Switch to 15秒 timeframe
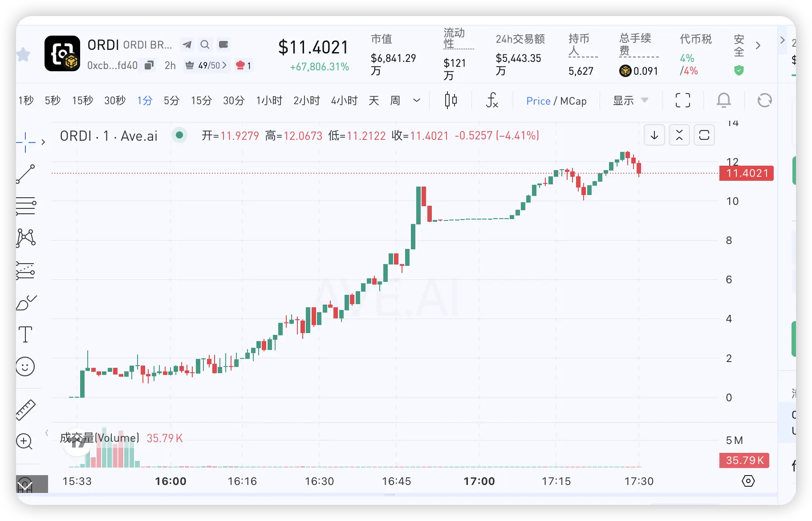The height and width of the screenshot is (521, 812). pyautogui.click(x=83, y=101)
